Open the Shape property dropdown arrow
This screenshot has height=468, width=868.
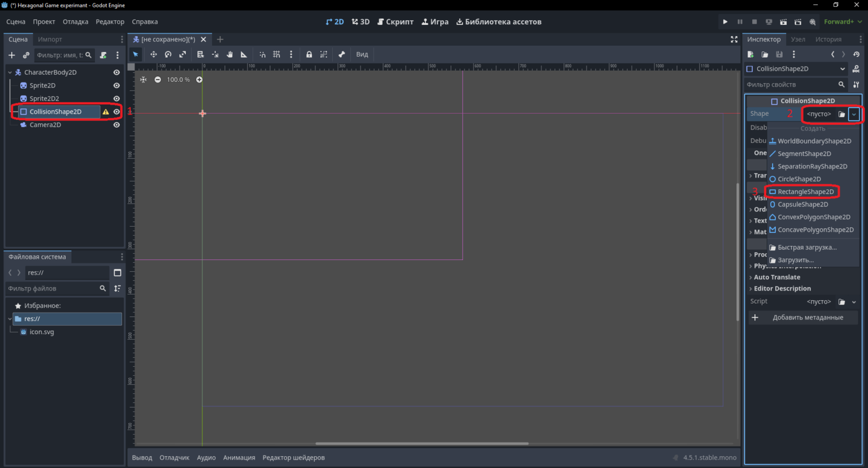[854, 114]
